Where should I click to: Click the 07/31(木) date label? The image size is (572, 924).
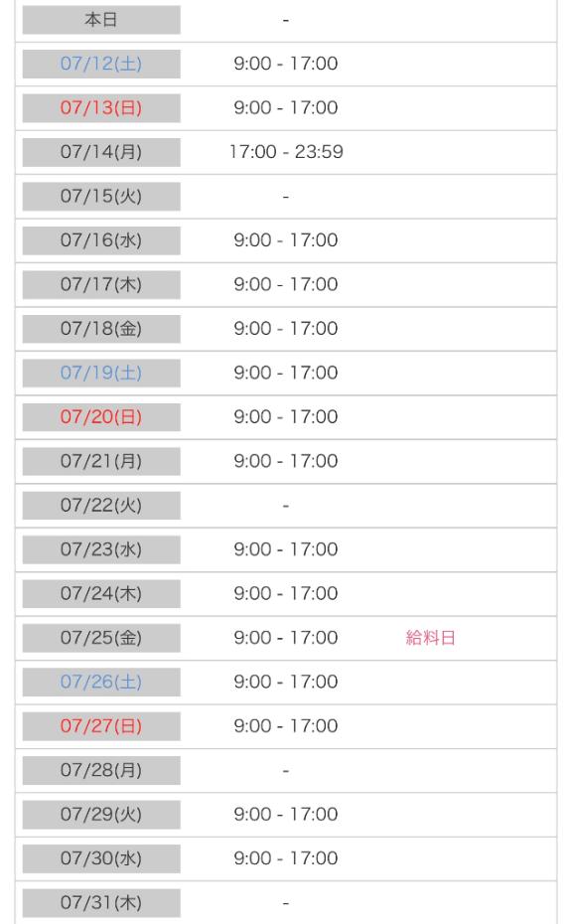point(101,903)
